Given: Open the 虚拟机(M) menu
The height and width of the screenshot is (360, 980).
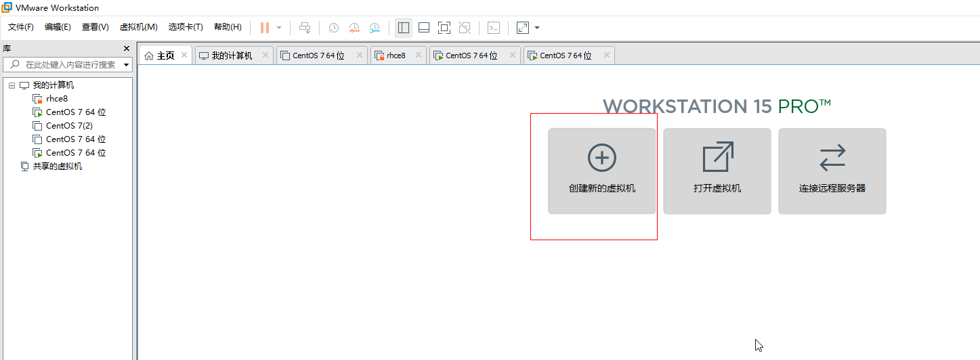Looking at the screenshot, I should coord(139,27).
